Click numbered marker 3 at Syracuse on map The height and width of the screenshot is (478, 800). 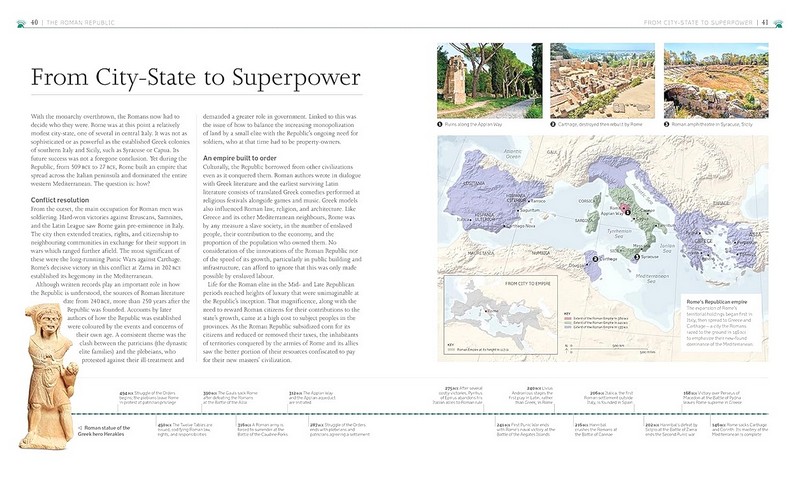point(639,257)
